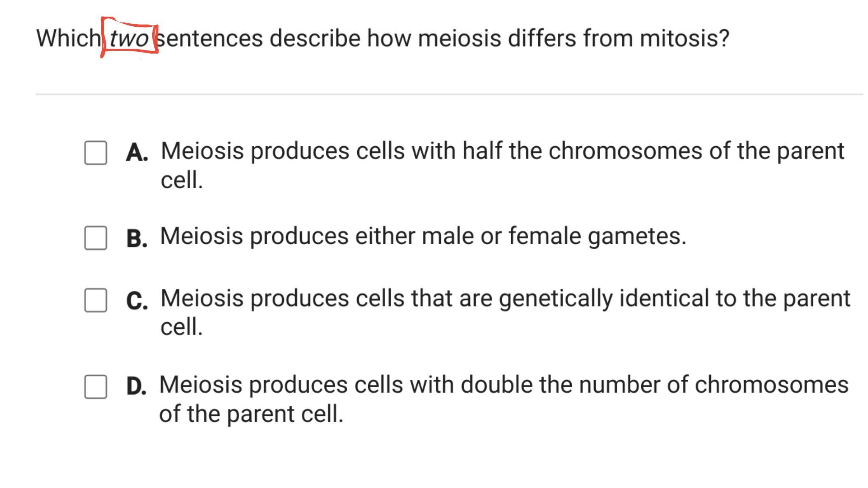The height and width of the screenshot is (488, 868).
Task: Click the horizontal divider below the question
Action: pyautogui.click(x=449, y=94)
